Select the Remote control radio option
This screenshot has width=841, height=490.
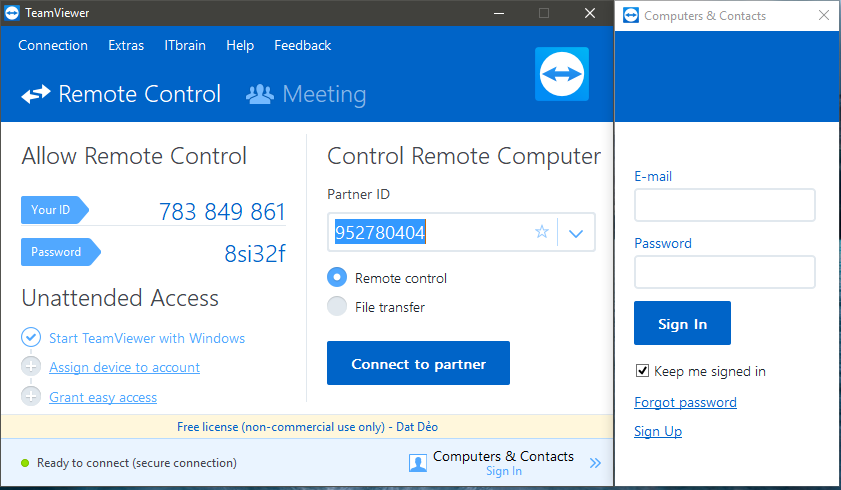click(337, 277)
